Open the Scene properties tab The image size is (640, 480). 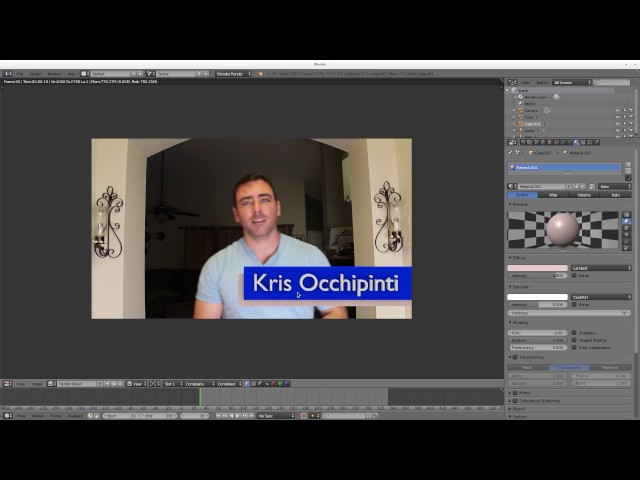(x=536, y=142)
